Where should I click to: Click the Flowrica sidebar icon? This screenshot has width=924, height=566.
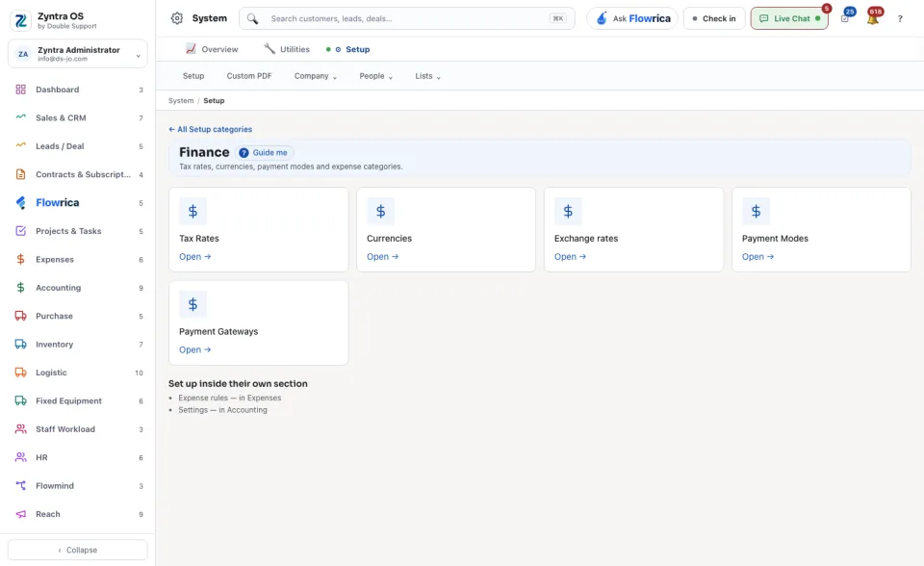click(x=20, y=203)
